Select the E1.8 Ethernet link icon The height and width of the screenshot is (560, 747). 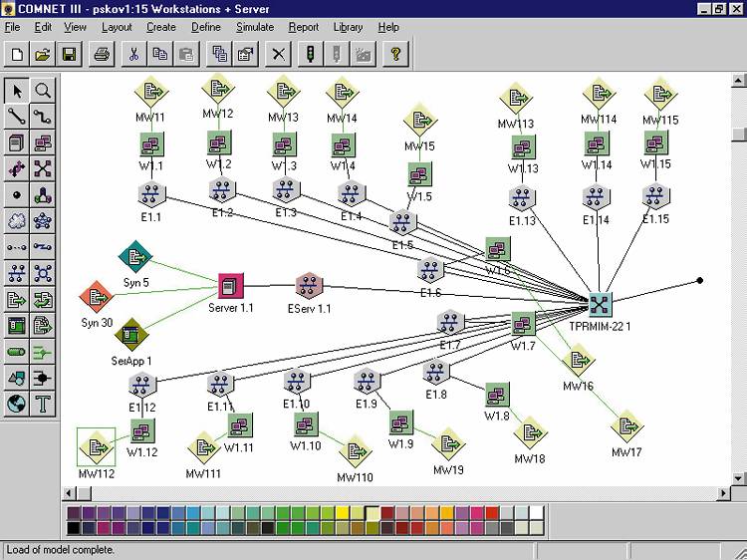click(x=436, y=373)
